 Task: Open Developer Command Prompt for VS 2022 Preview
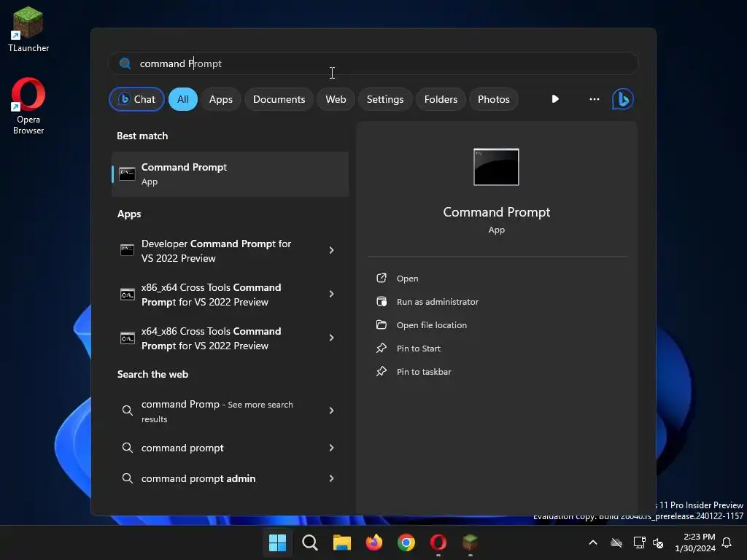(x=216, y=251)
